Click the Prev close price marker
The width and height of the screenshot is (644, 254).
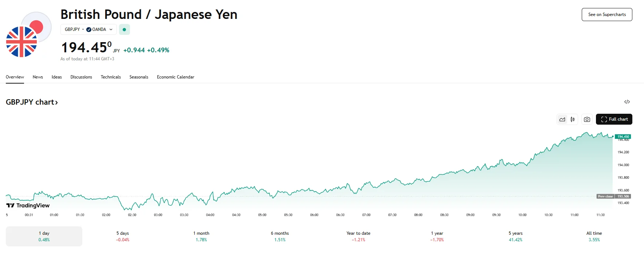click(605, 196)
